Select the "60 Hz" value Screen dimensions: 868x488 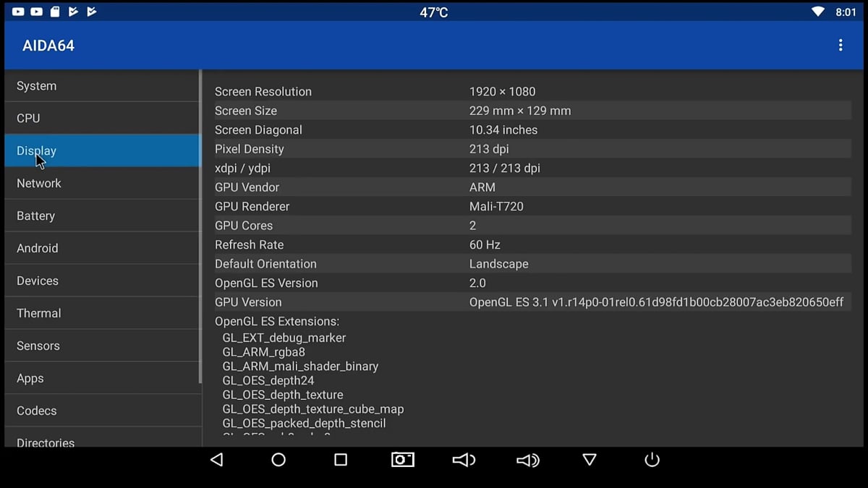click(x=485, y=245)
